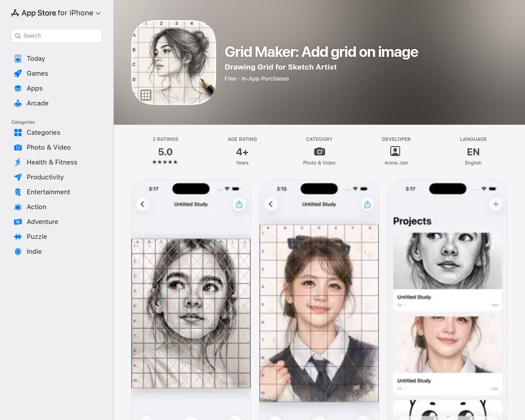Select the Games rocket icon
Screen dimensions: 525x420
click(18, 73)
